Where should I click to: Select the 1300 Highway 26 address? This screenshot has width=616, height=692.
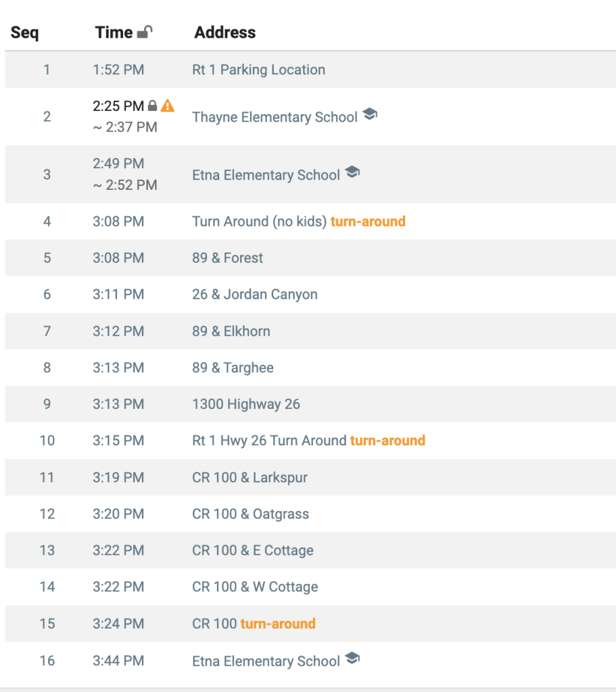coord(246,404)
